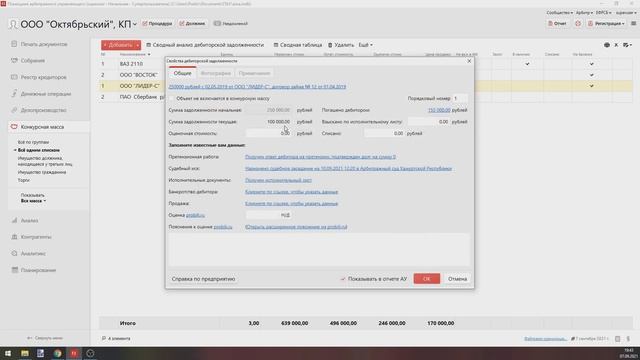Open the Анализ section
Screen dimensions: 640x360
pyautogui.click(x=29, y=220)
